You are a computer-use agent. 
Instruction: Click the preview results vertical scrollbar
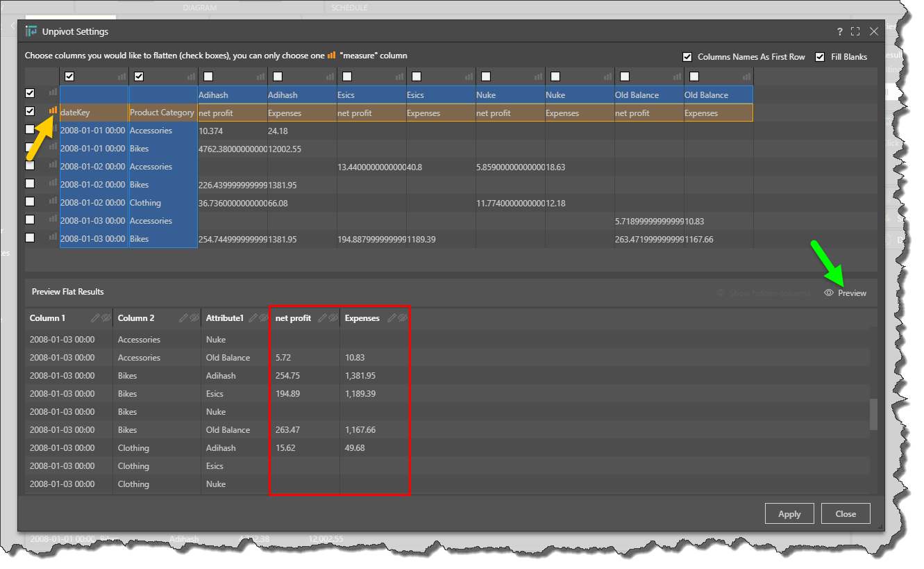(873, 415)
